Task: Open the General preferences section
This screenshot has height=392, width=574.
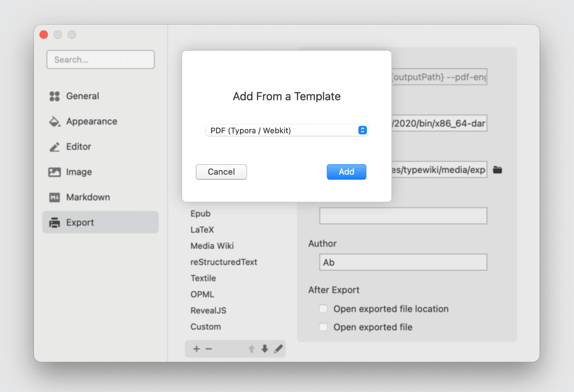Action: 82,96
